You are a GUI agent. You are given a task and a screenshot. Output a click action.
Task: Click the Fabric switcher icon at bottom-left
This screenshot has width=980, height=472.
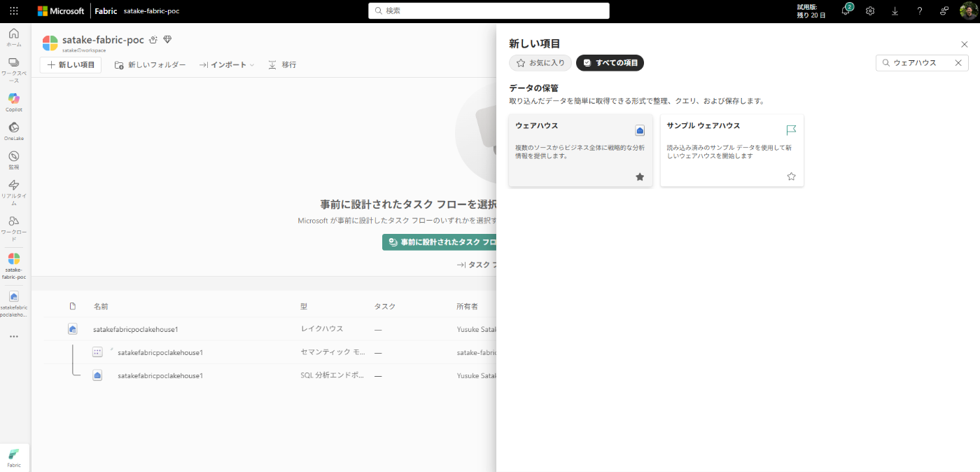tap(14, 458)
